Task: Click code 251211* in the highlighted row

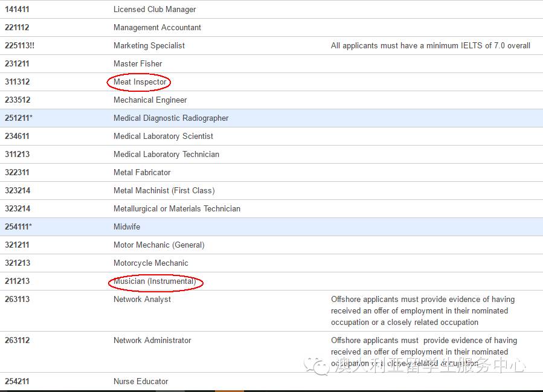Action: point(19,118)
